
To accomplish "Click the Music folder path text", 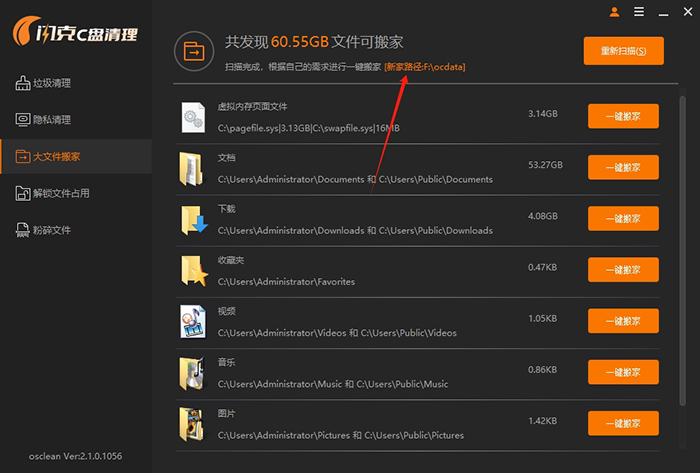I will click(x=333, y=384).
